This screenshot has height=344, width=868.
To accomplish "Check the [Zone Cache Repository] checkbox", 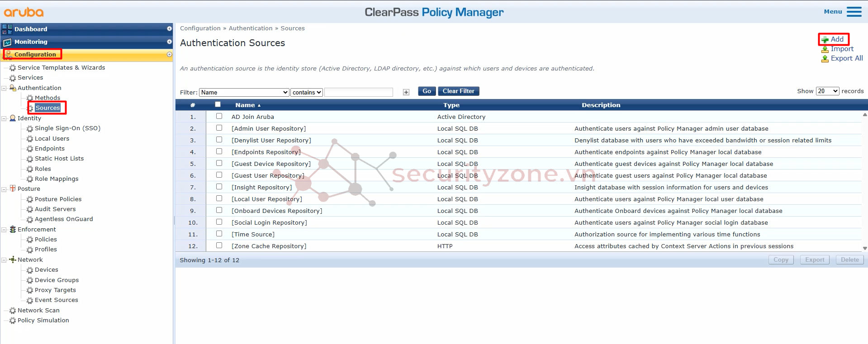I will click(219, 245).
